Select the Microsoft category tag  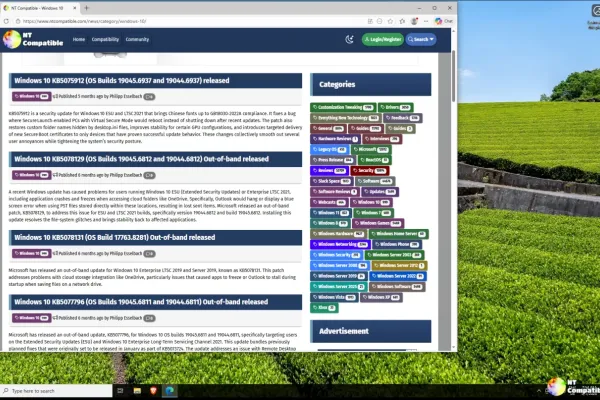pyautogui.click(x=371, y=149)
